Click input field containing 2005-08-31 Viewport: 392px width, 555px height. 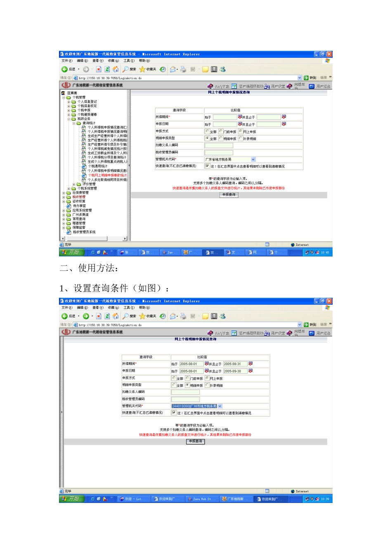pyautogui.click(x=235, y=364)
